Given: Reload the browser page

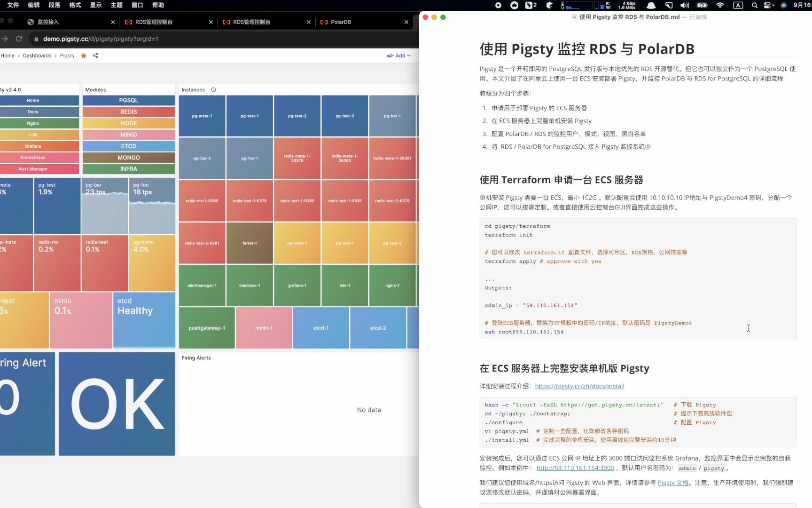Looking at the screenshot, I should pyautogui.click(x=19, y=39).
